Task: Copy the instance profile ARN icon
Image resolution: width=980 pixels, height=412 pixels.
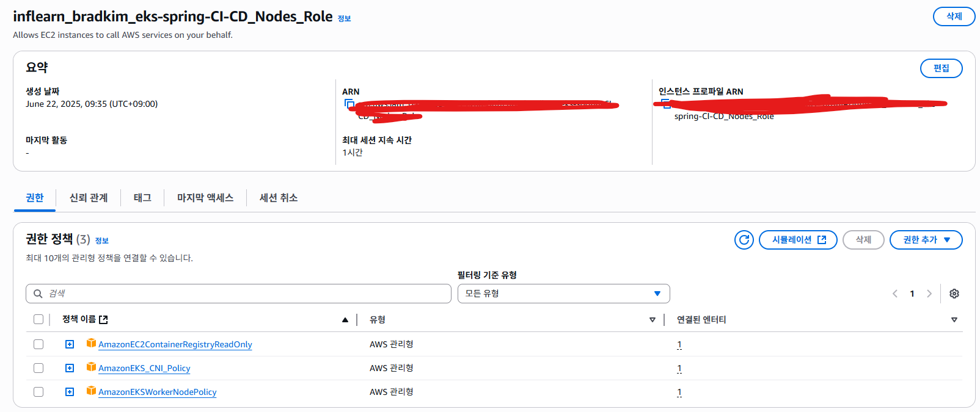Action: [x=666, y=104]
